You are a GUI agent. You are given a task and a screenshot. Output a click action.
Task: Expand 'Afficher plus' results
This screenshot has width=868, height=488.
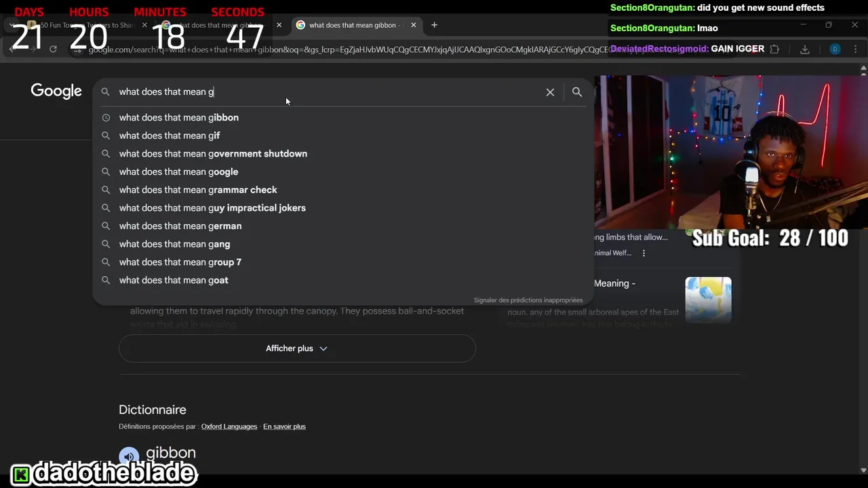[x=297, y=348]
